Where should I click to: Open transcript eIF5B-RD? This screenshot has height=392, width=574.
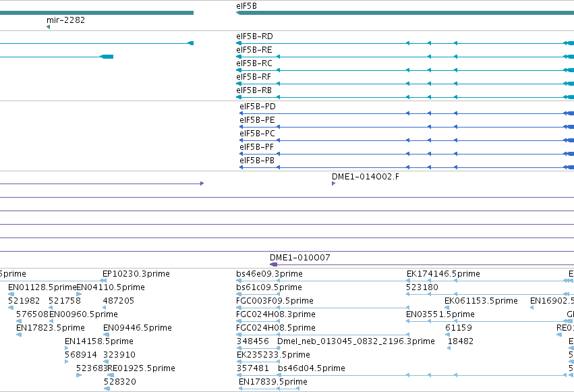tap(254, 36)
